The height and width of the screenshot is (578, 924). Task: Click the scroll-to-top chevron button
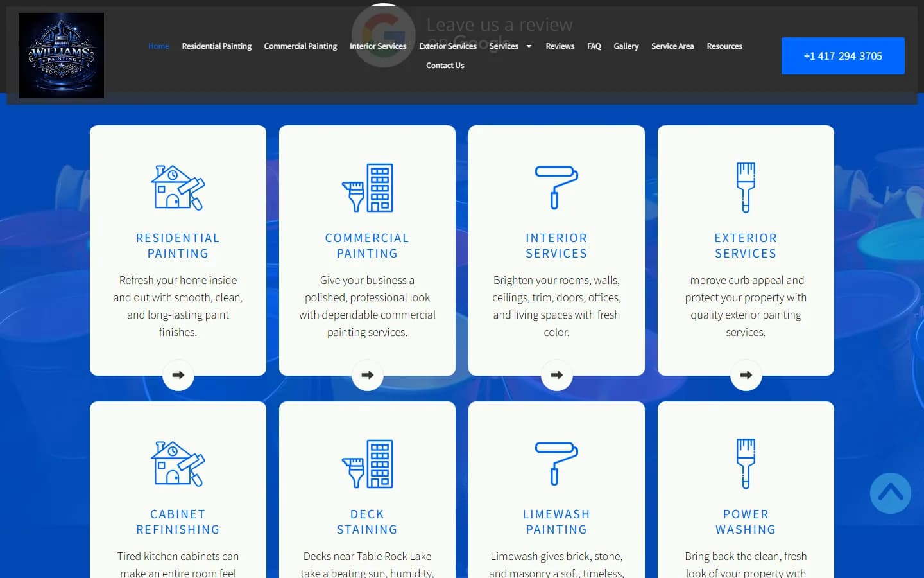click(891, 493)
